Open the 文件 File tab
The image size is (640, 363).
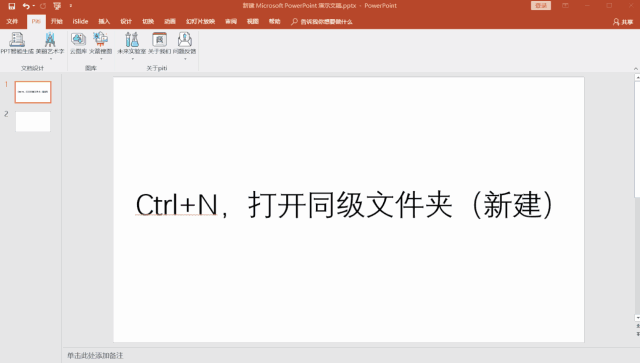click(12, 21)
